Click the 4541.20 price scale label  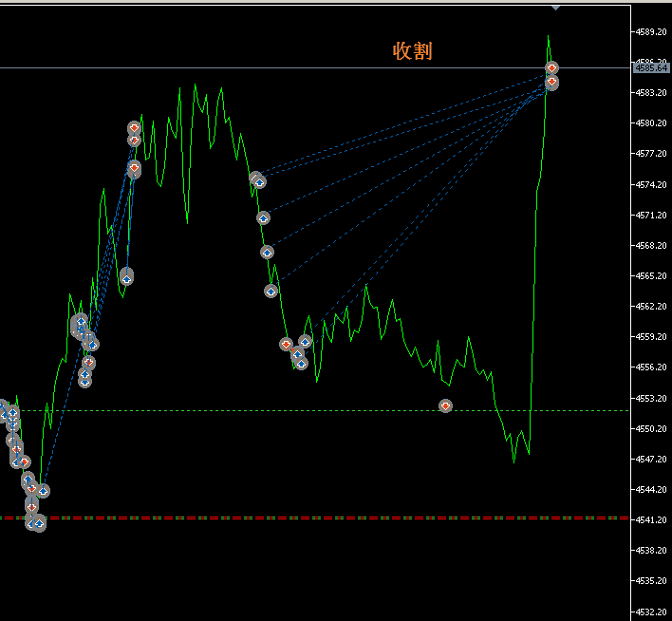coord(651,520)
